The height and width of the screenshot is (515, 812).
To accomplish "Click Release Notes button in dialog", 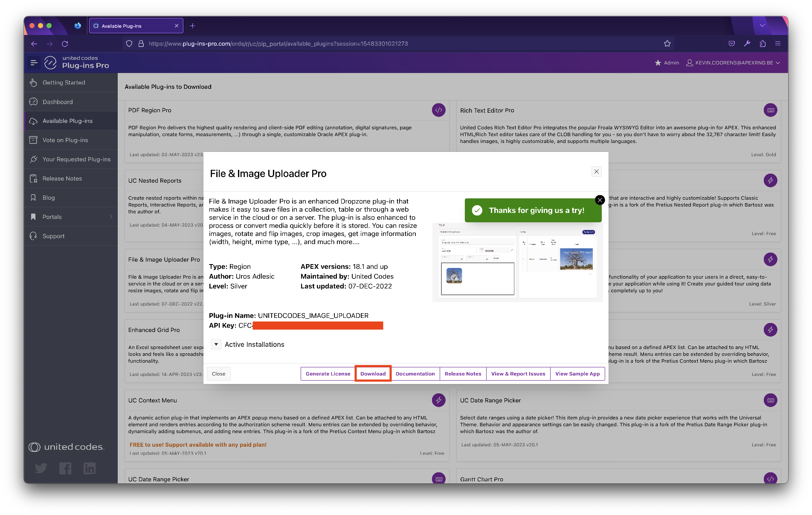I will [x=463, y=374].
